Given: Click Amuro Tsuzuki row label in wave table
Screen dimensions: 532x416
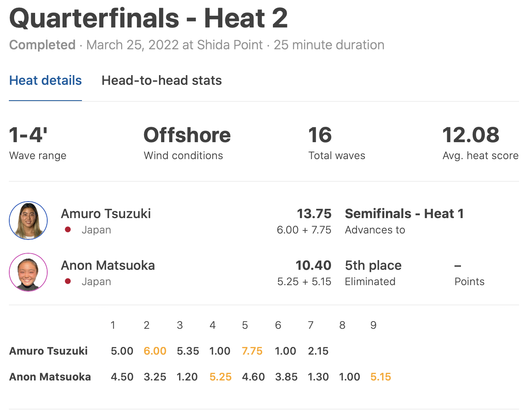Looking at the screenshot, I should (48, 351).
